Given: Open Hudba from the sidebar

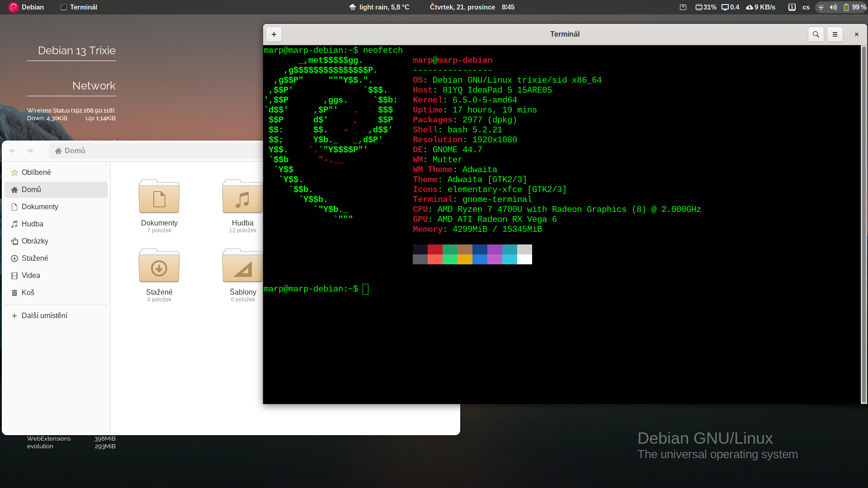Looking at the screenshot, I should pos(56,224).
